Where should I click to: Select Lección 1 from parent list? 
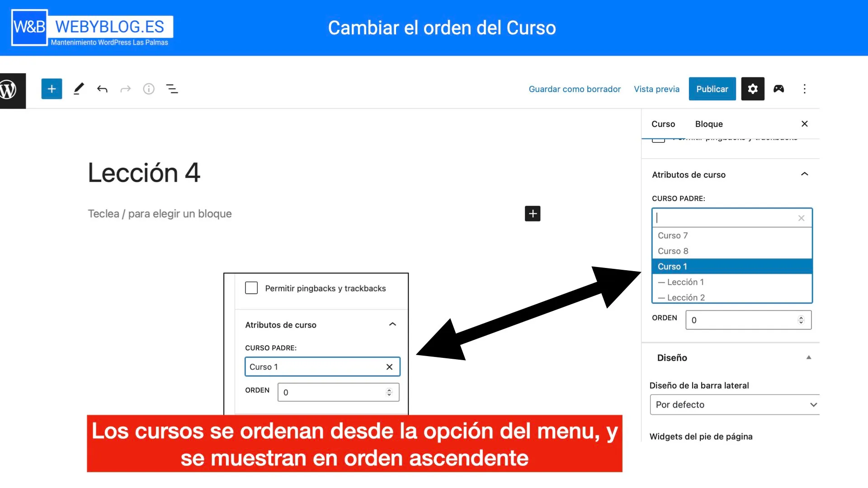732,282
